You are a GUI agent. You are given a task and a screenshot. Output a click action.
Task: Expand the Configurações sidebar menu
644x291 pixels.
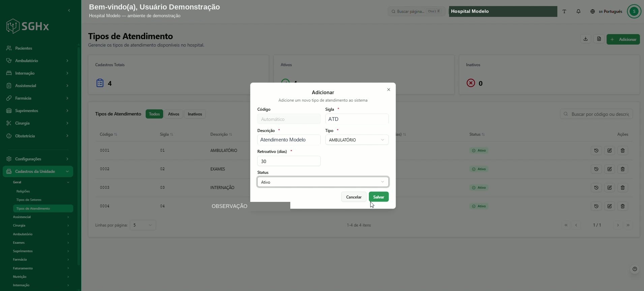pyautogui.click(x=38, y=159)
